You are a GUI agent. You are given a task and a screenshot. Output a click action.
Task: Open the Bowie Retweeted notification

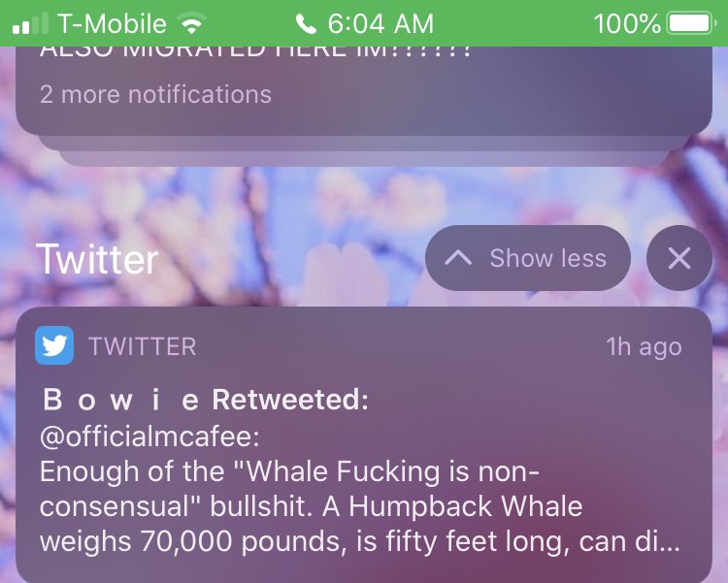coord(364,444)
